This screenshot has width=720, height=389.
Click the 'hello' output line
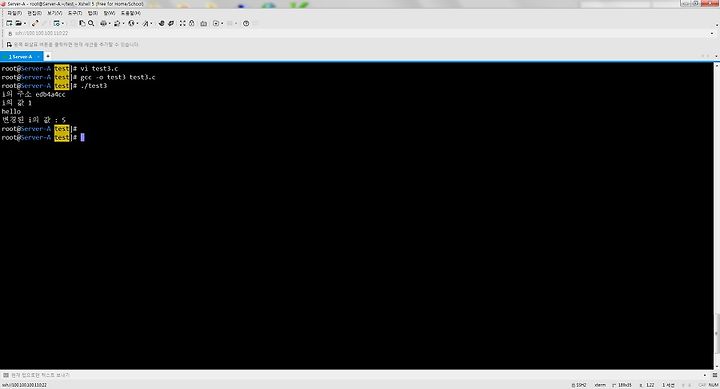pos(11,112)
